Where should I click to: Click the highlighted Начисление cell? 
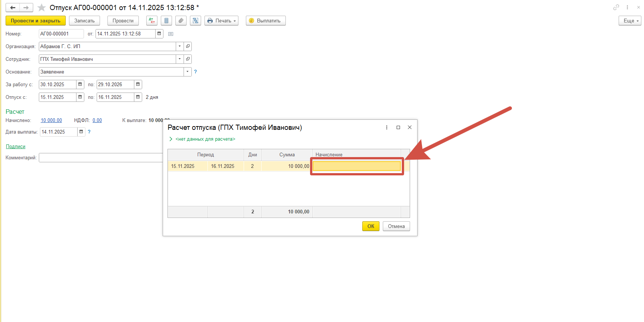pos(356,166)
